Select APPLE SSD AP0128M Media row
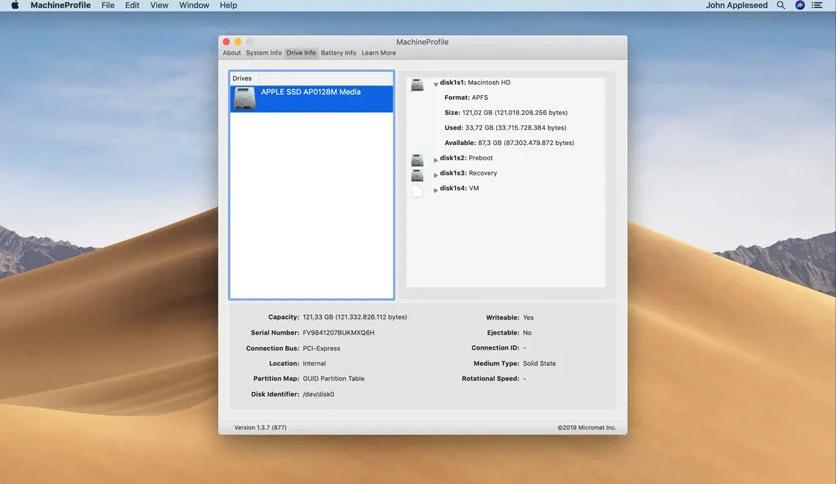Image resolution: width=836 pixels, height=484 pixels. click(x=311, y=99)
